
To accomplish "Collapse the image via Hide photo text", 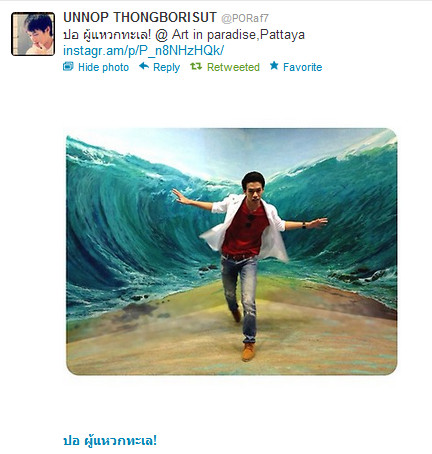I will tap(103, 67).
